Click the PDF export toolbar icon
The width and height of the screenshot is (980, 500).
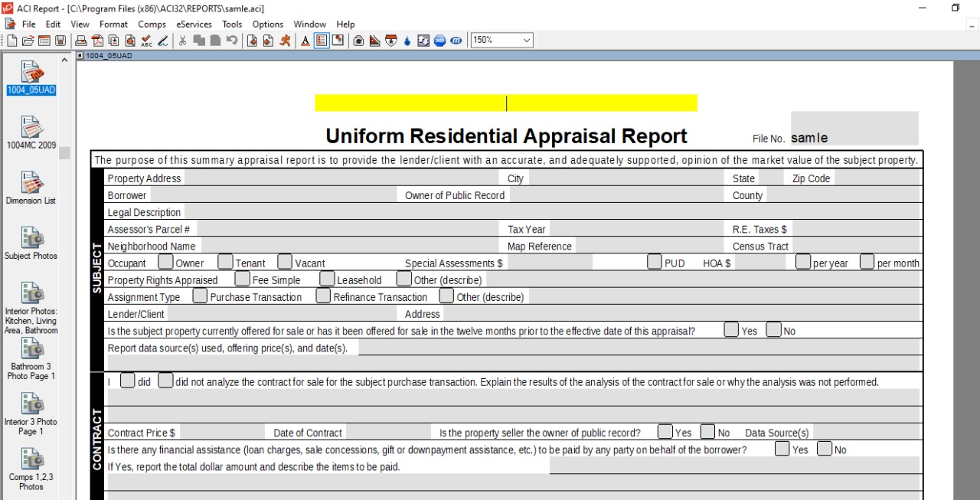tap(97, 40)
